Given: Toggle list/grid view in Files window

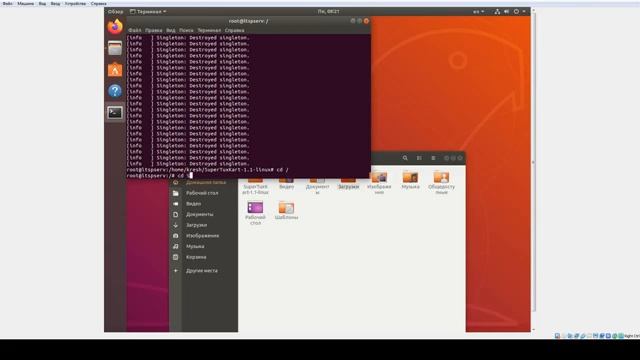Looking at the screenshot, I should (419, 158).
